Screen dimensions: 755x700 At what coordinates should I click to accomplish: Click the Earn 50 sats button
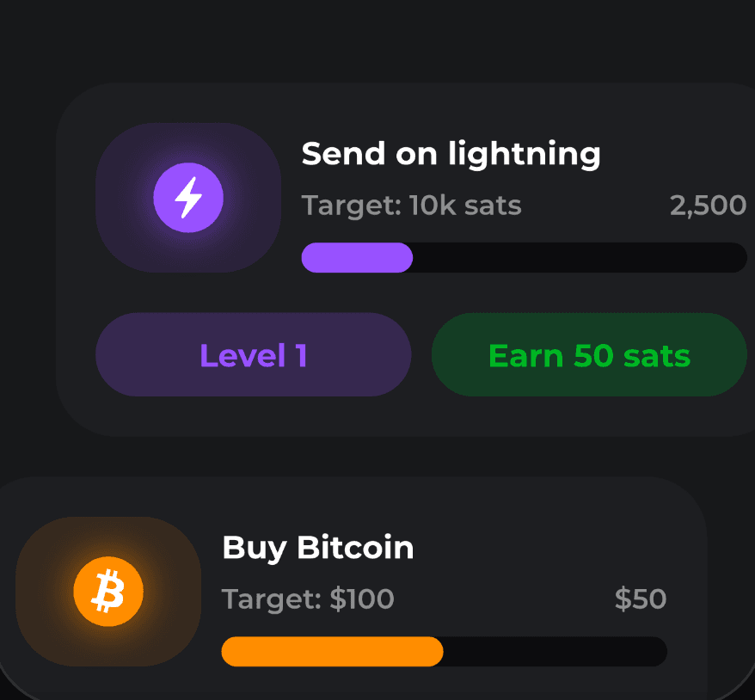tap(588, 354)
